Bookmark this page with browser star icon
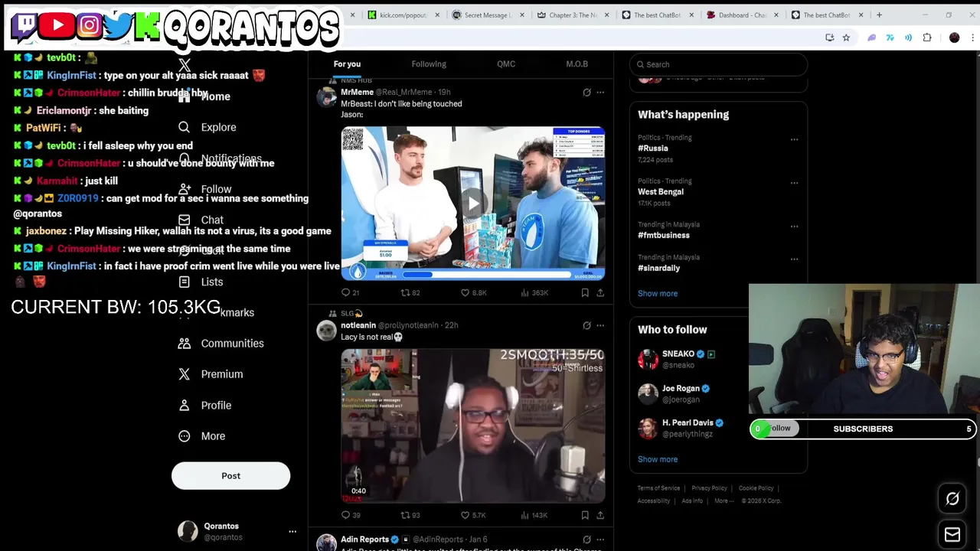The width and height of the screenshot is (980, 551). [846, 37]
